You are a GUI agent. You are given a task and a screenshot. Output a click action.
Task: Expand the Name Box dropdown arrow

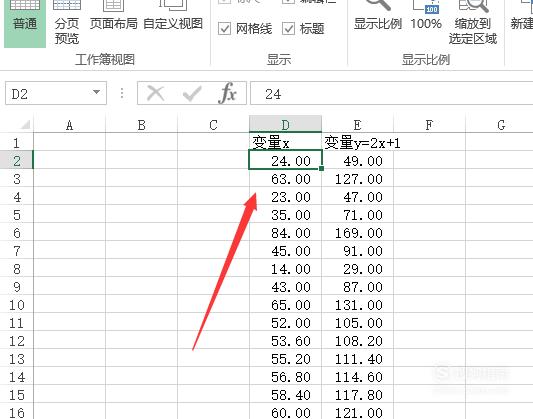tap(96, 92)
